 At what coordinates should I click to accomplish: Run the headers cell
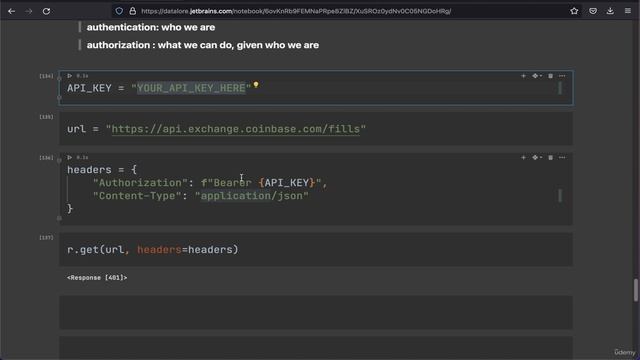tap(70, 158)
